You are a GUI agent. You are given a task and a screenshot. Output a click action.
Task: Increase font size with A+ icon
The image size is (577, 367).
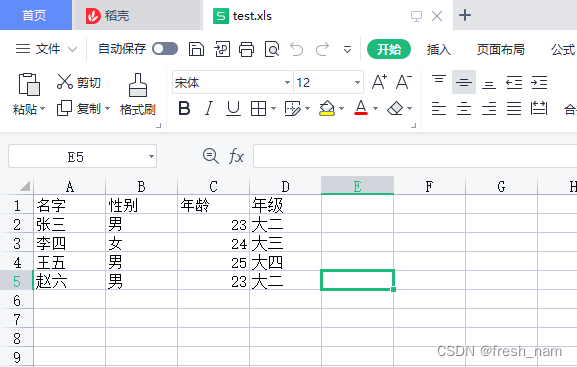click(379, 82)
